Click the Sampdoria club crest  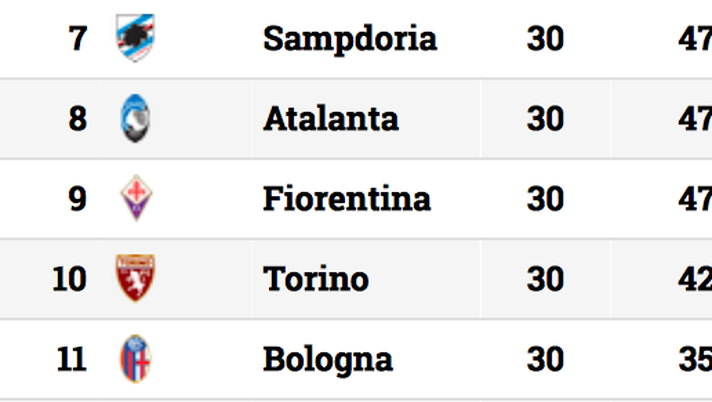tap(135, 38)
